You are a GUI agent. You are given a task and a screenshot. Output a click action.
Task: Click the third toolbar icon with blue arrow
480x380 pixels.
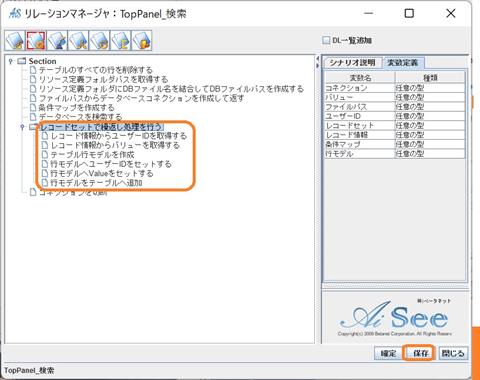click(x=57, y=41)
